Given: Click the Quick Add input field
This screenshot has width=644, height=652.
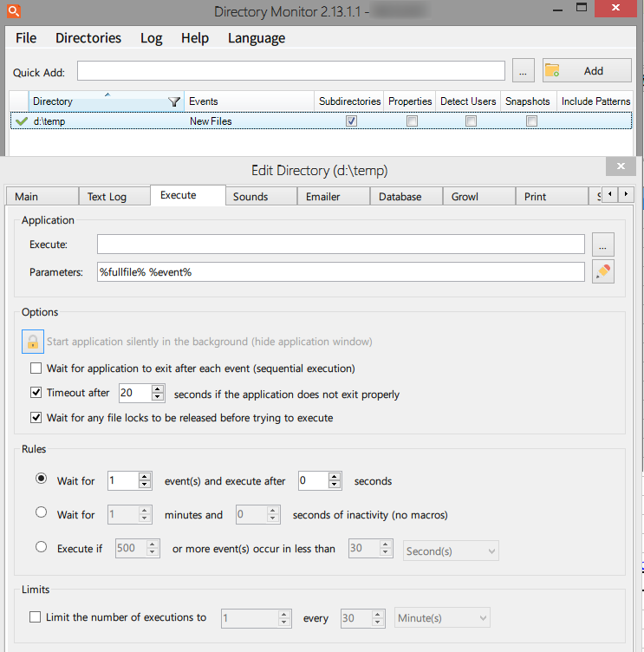Looking at the screenshot, I should click(291, 71).
